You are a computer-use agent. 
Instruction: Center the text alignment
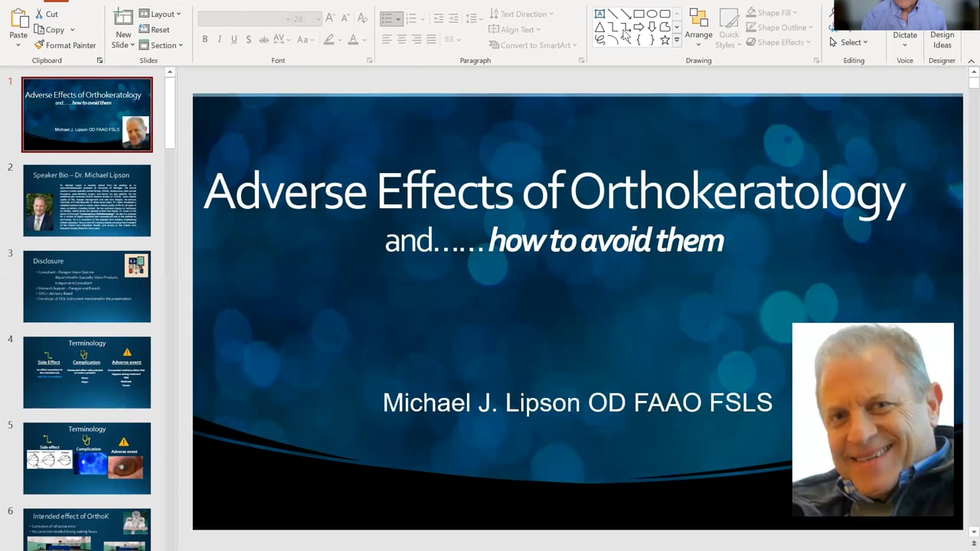point(402,39)
